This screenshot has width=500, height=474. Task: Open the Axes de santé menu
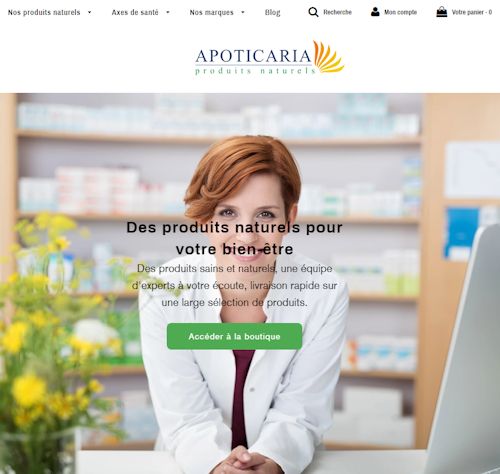[135, 12]
